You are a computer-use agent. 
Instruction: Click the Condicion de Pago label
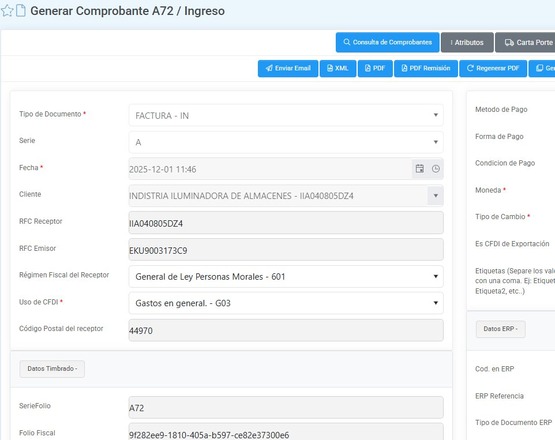click(x=505, y=163)
